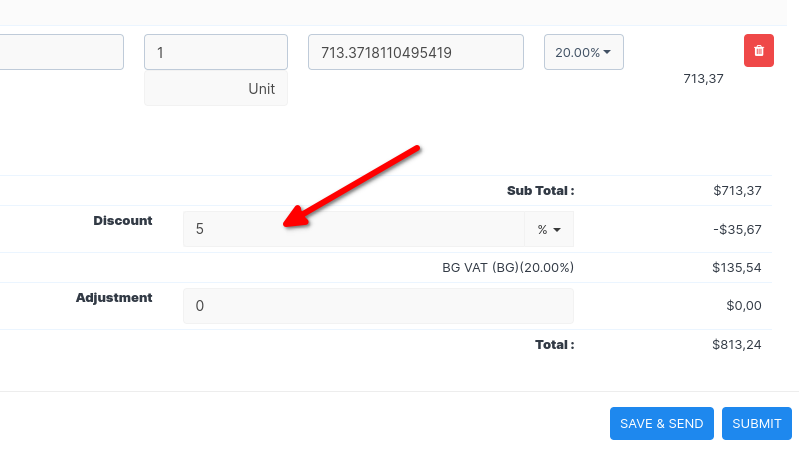799x453 pixels.
Task: Select the $713,37 sub total amount
Action: click(737, 190)
